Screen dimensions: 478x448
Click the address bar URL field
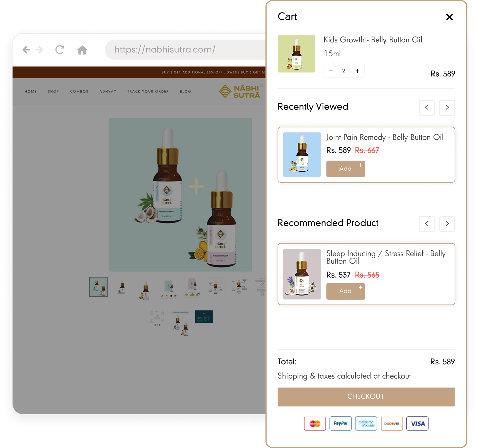click(185, 50)
